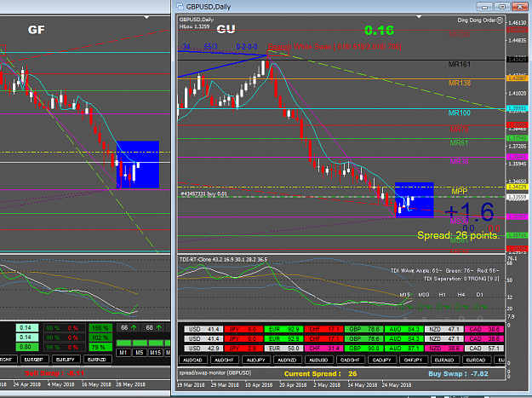
Task: Select the CHFJPY pair button
Action: click(413, 360)
